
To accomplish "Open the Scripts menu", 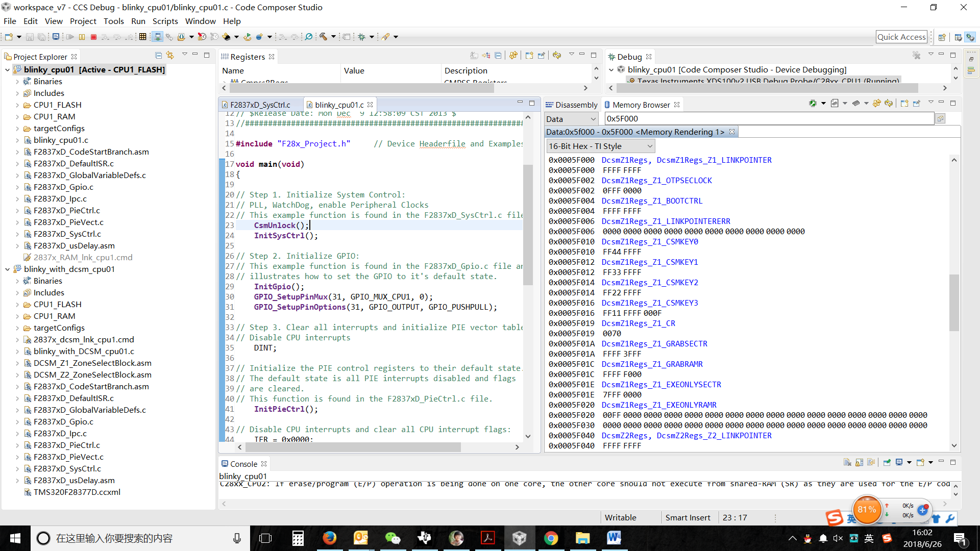I will click(165, 21).
